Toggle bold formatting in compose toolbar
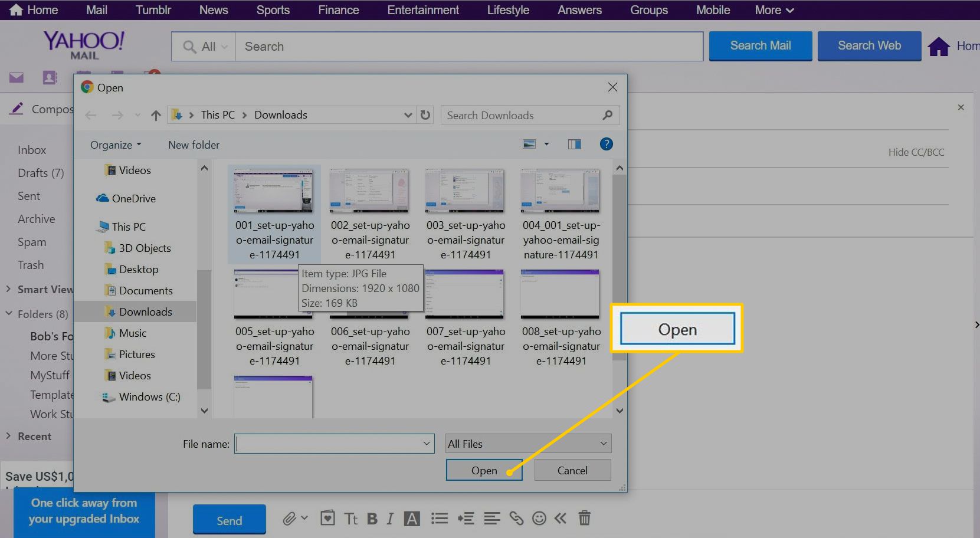980x538 pixels. point(372,519)
